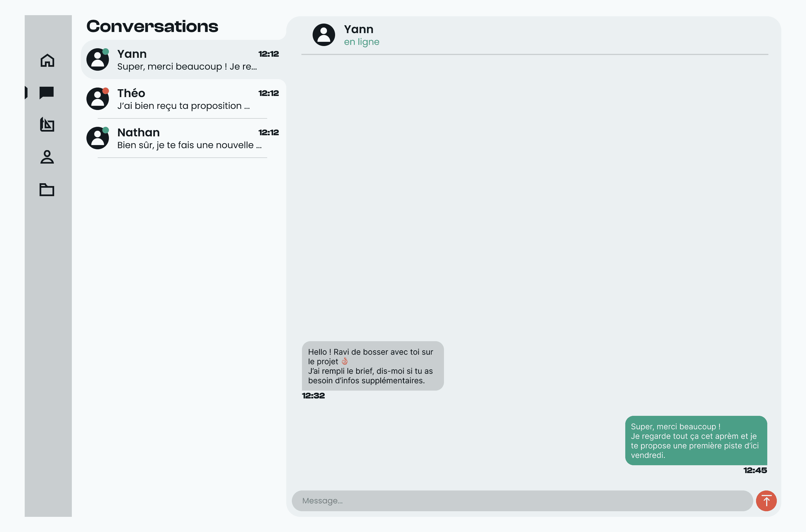806x532 pixels.
Task: Select the chat messages sidebar icon
Action: coord(47,93)
